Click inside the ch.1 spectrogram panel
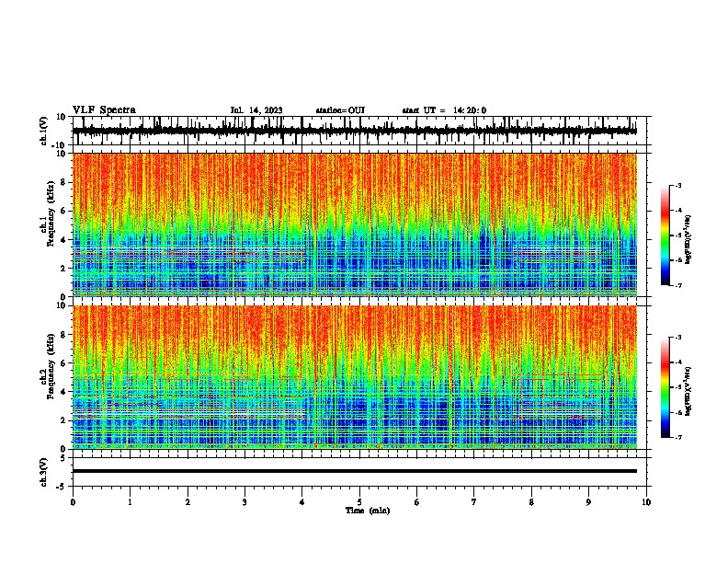 tap(355, 224)
